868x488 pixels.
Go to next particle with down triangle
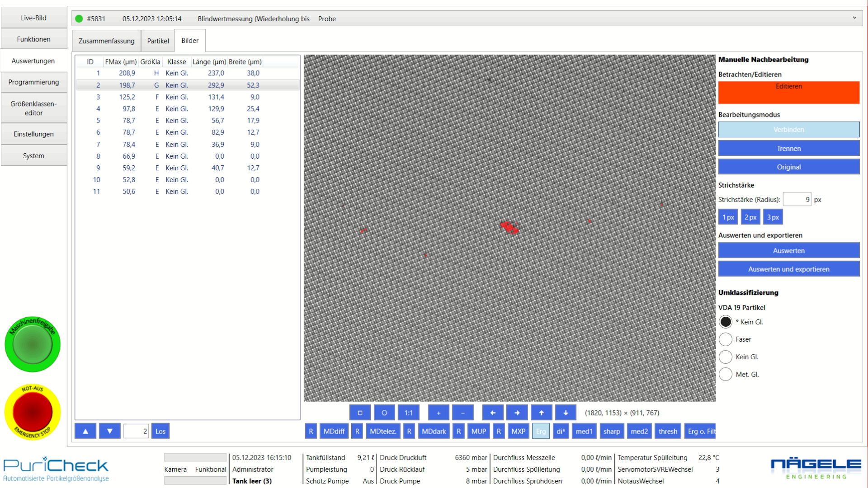pos(109,431)
